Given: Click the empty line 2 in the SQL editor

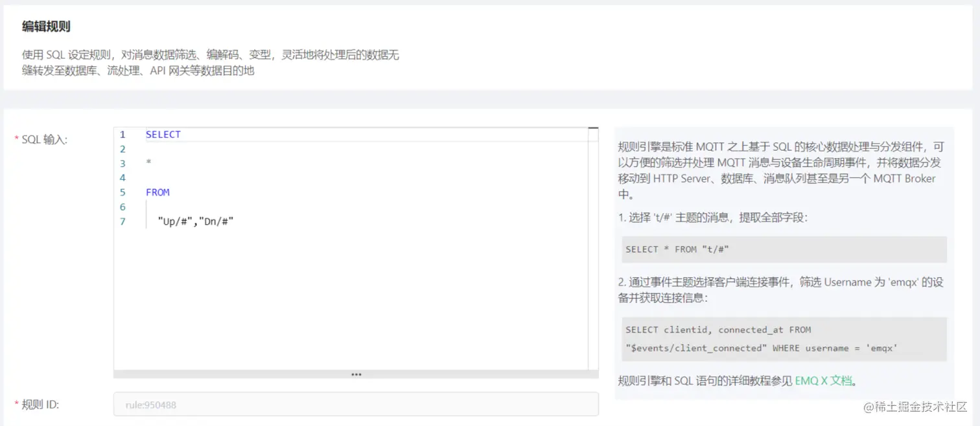Looking at the screenshot, I should tap(194, 148).
